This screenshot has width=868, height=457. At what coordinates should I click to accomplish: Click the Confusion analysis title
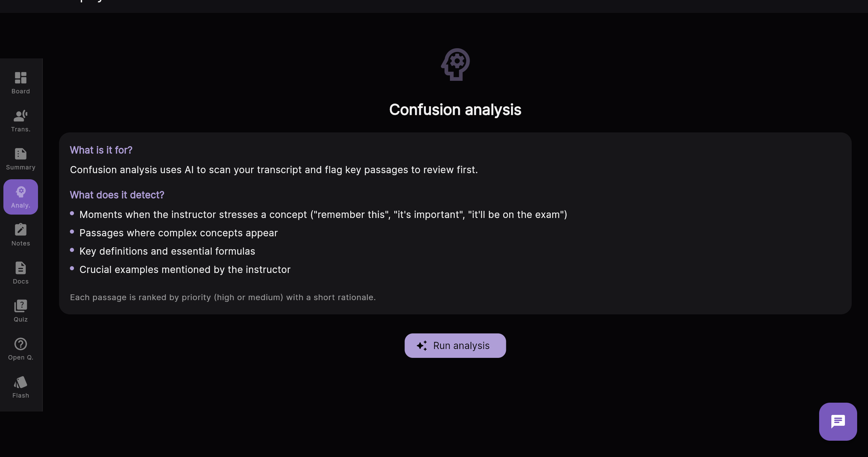(455, 109)
